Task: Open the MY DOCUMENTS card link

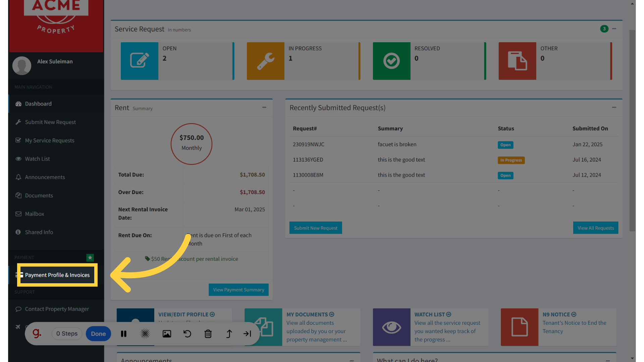Action: [x=310, y=314]
